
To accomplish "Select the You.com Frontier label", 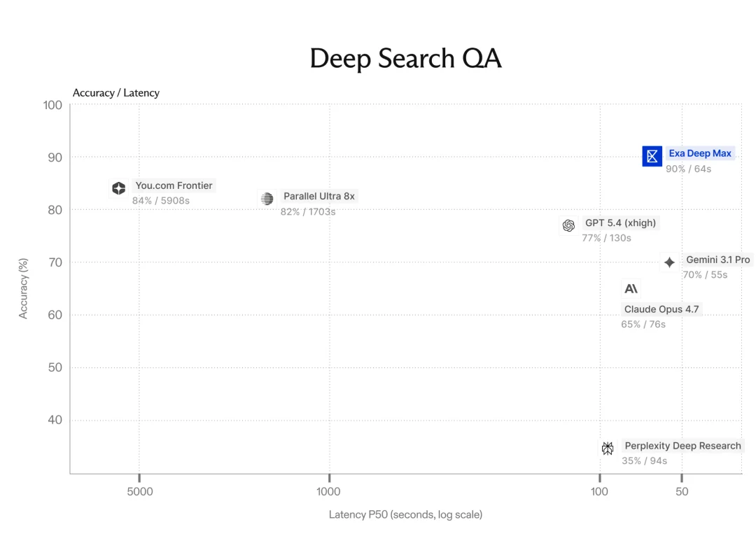I will [174, 185].
